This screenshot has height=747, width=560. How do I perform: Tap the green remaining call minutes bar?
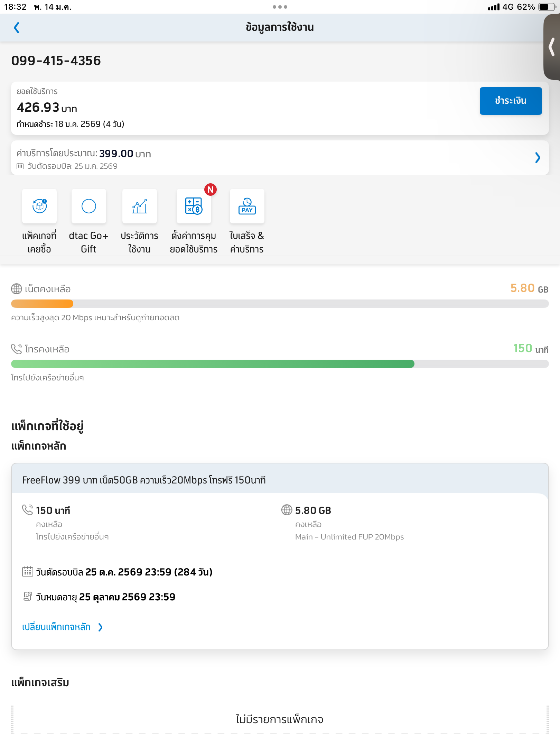coord(213,364)
